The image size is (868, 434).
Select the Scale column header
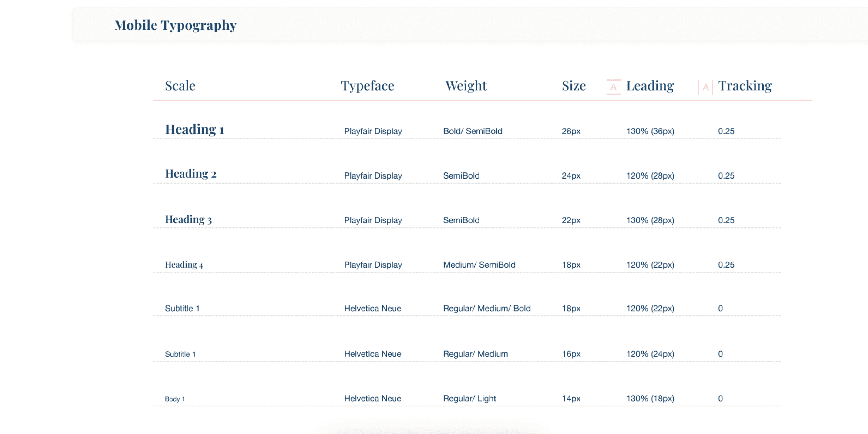(180, 86)
